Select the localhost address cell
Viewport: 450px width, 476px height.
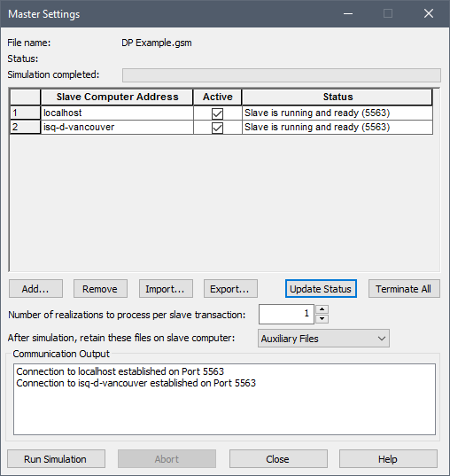pyautogui.click(x=117, y=113)
